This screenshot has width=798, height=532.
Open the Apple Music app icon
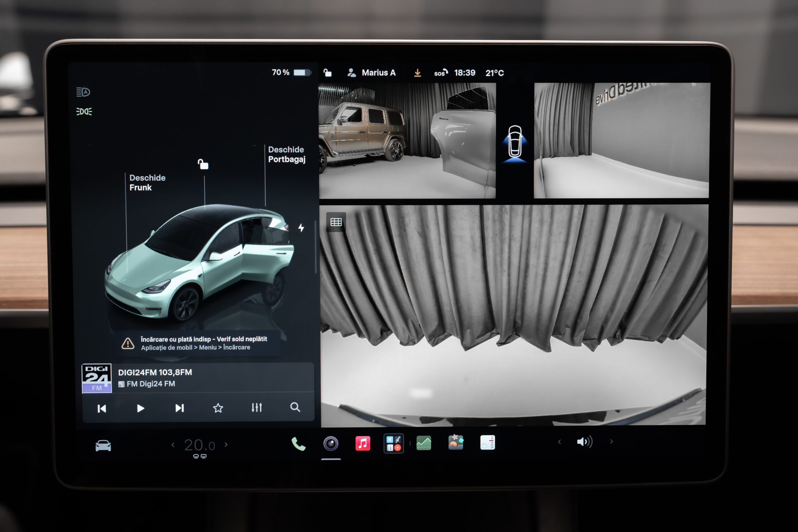362,443
